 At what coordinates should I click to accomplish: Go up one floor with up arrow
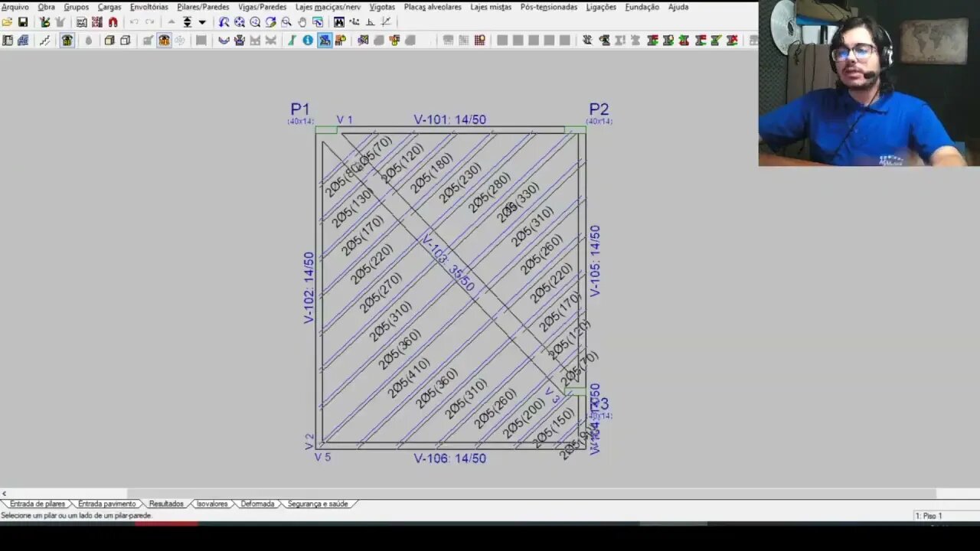171,22
